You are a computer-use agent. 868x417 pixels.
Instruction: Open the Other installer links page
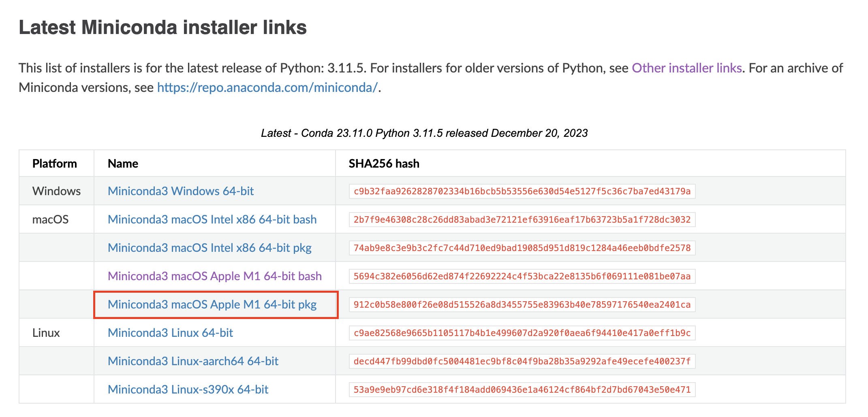click(686, 68)
